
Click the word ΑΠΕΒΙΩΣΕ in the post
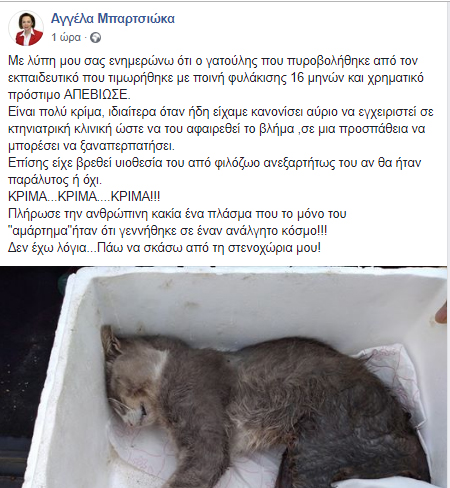point(97,95)
